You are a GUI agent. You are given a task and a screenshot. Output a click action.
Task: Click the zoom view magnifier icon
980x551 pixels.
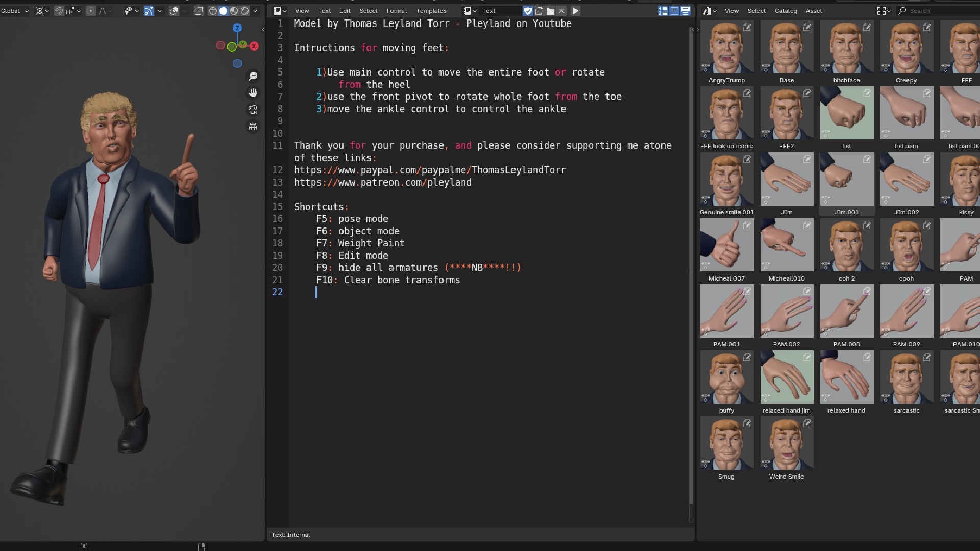[253, 77]
